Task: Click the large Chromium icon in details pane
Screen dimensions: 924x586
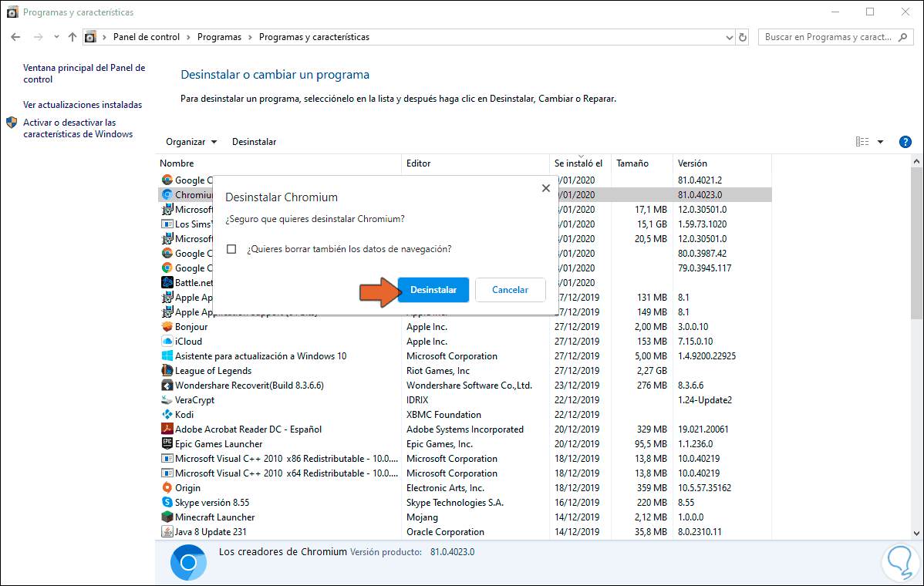Action: 188,562
